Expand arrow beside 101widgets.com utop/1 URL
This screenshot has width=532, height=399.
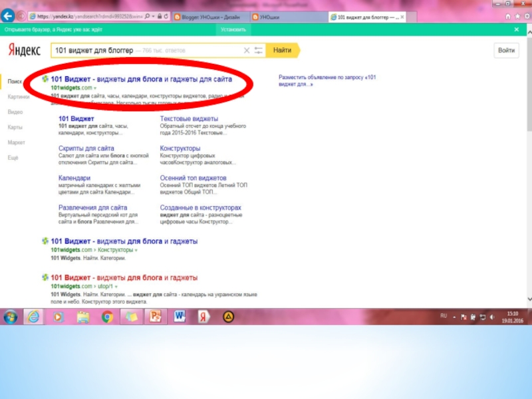(x=116, y=287)
